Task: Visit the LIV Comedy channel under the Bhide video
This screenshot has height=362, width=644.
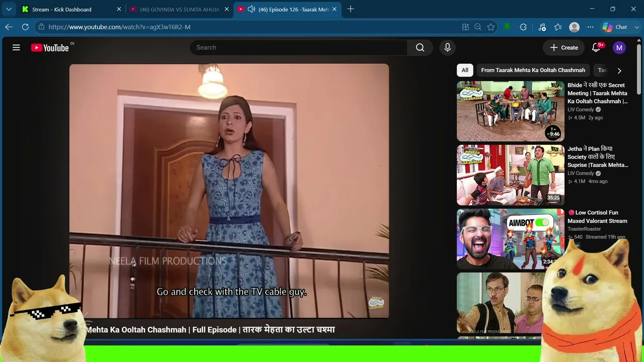Action: pos(581,110)
